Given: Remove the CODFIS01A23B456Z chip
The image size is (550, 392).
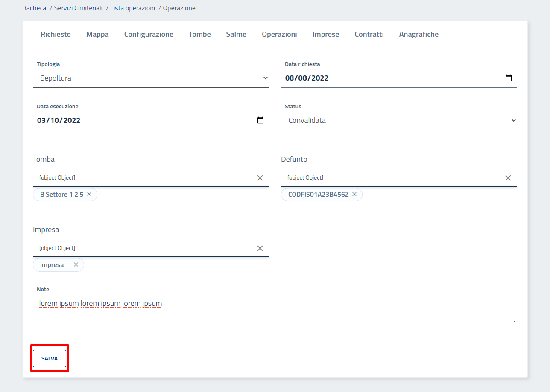Looking at the screenshot, I should click(x=354, y=195).
